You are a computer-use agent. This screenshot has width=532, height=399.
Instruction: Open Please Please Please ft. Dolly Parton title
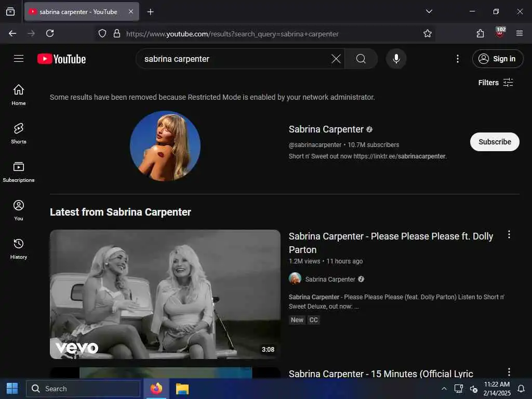tap(391, 243)
